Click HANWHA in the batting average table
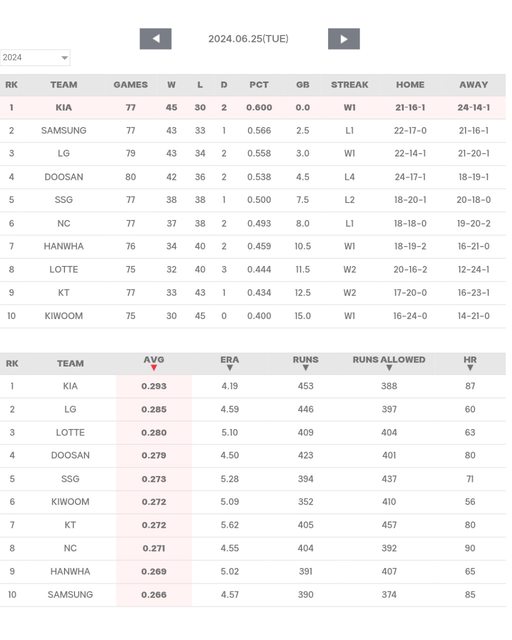 70,571
